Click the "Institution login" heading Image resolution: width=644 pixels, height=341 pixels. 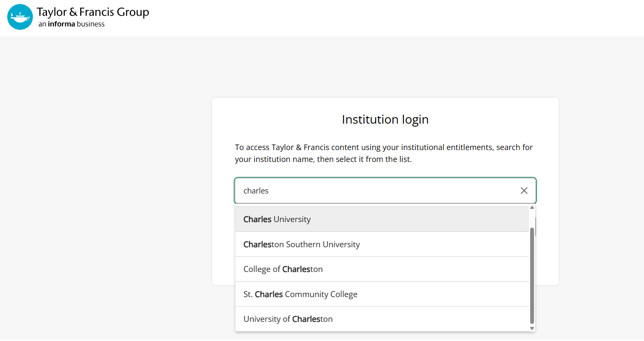[x=385, y=119]
